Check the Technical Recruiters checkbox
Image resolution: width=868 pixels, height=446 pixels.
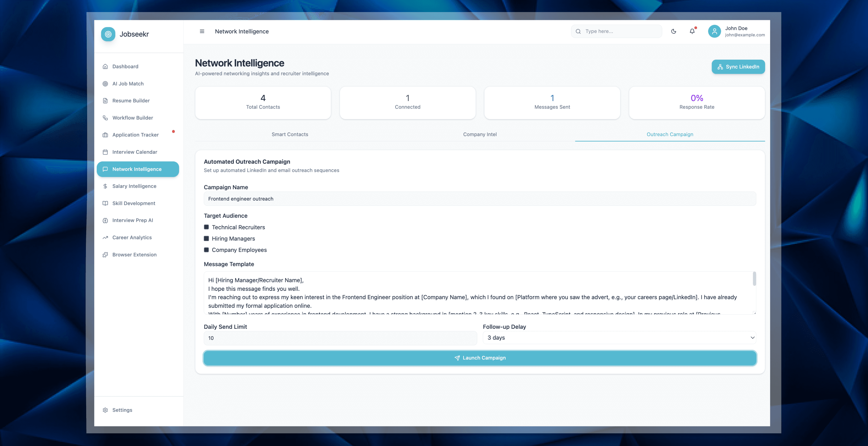point(206,227)
